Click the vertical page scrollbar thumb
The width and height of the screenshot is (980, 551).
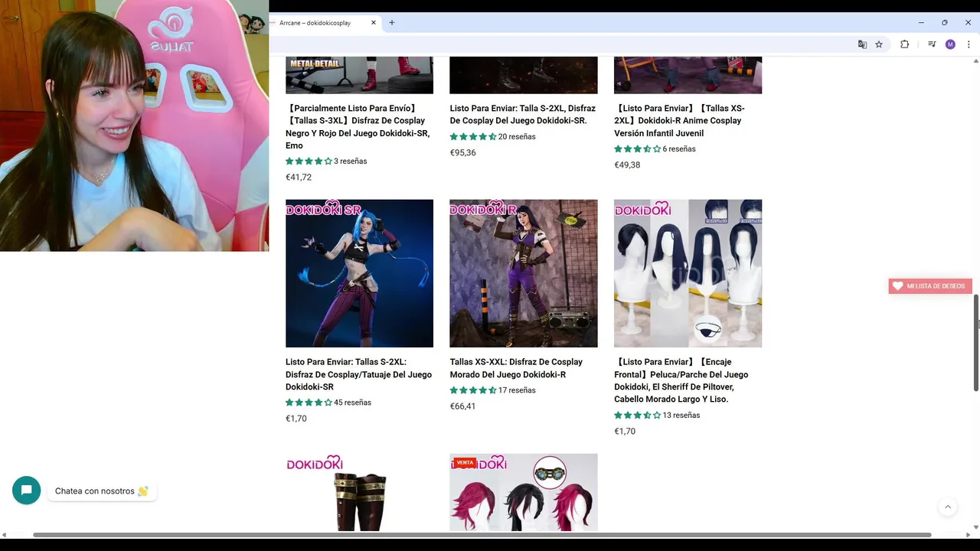point(976,343)
